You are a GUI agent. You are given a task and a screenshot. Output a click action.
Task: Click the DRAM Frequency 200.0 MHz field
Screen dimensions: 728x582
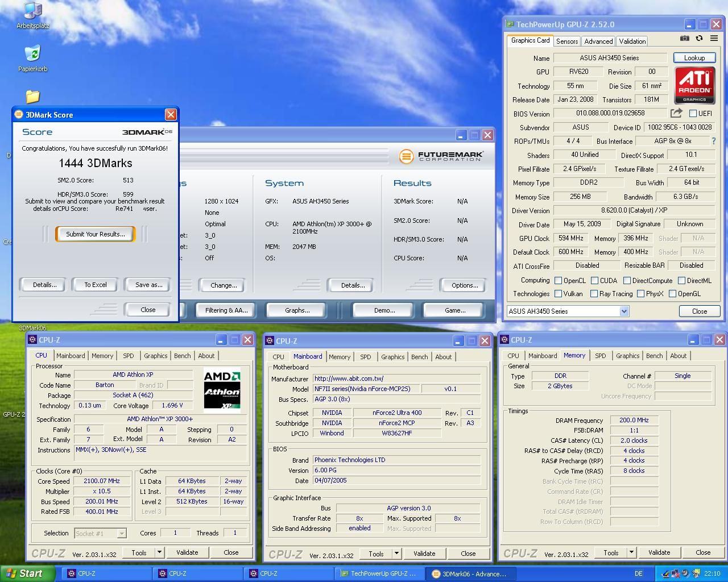(x=634, y=420)
